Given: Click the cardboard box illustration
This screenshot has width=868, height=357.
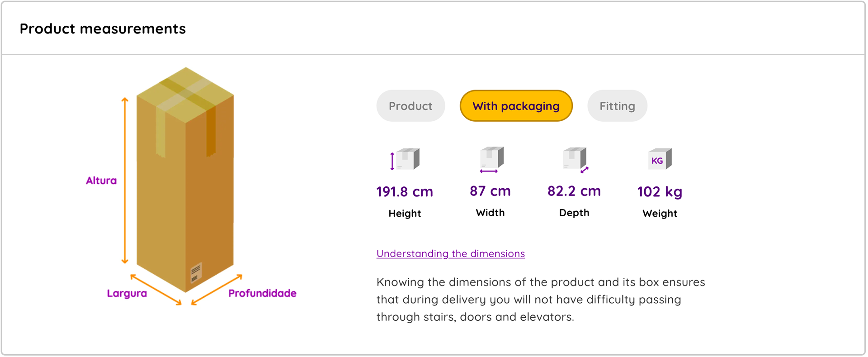Looking at the screenshot, I should click(x=185, y=180).
